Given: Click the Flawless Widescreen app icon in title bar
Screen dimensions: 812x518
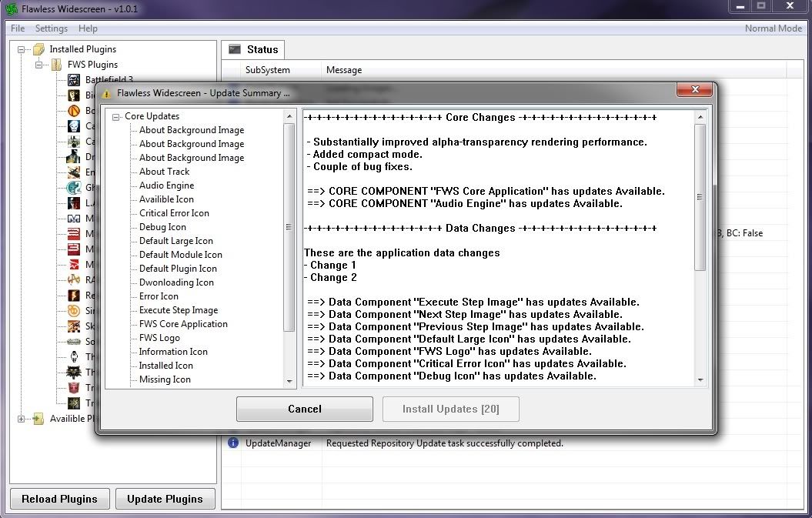Looking at the screenshot, I should pyautogui.click(x=11, y=8).
